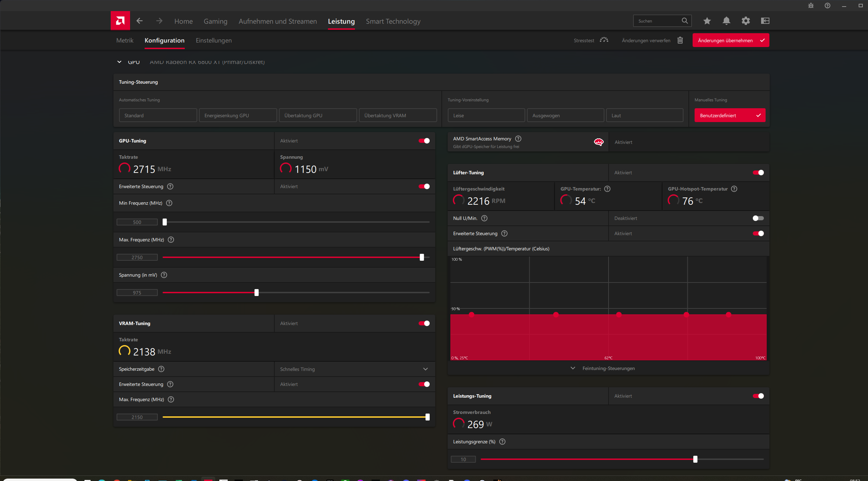The height and width of the screenshot is (481, 868).
Task: Click the AMD logo home icon
Action: click(120, 21)
